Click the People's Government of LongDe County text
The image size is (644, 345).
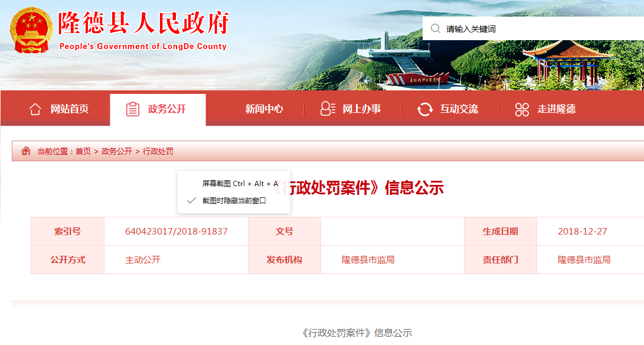(x=143, y=47)
